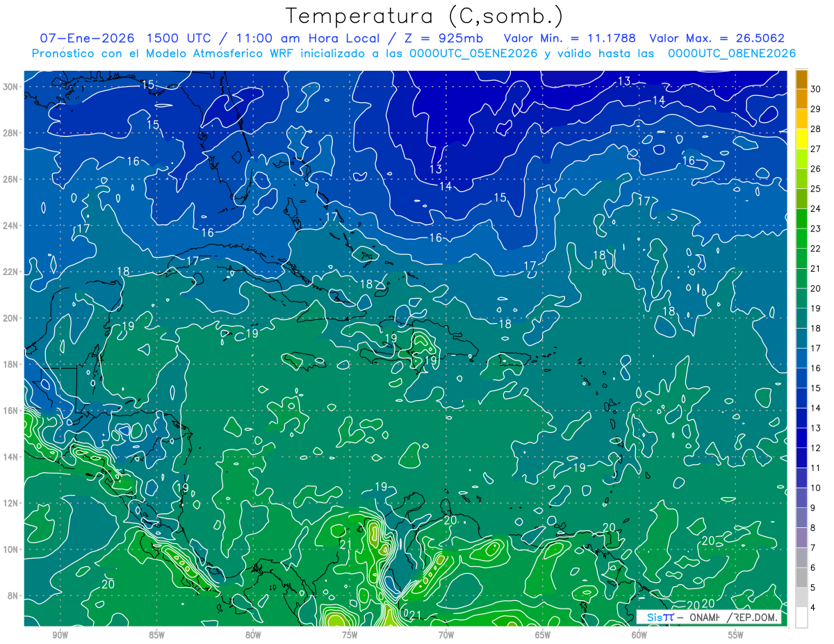Click the purple color bar segment between 8 and 9

[801, 518]
